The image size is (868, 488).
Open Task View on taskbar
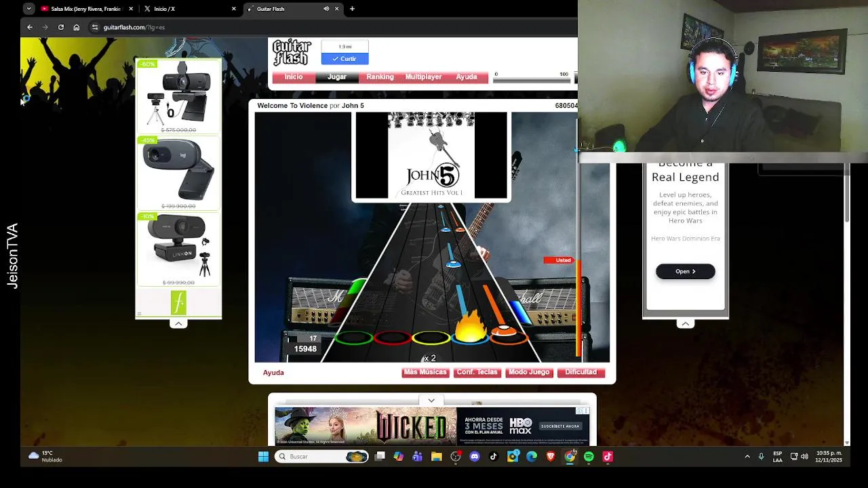[x=380, y=457]
